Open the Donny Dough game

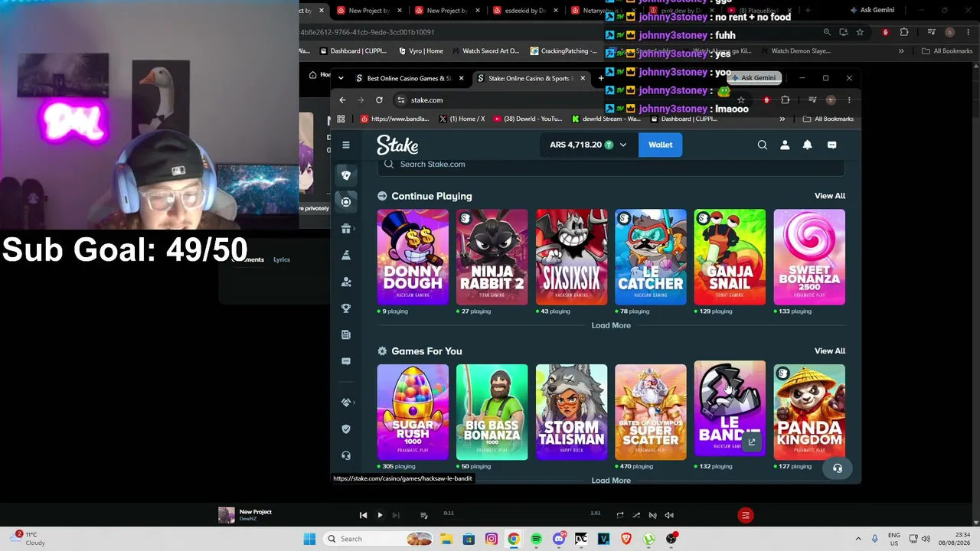(413, 257)
